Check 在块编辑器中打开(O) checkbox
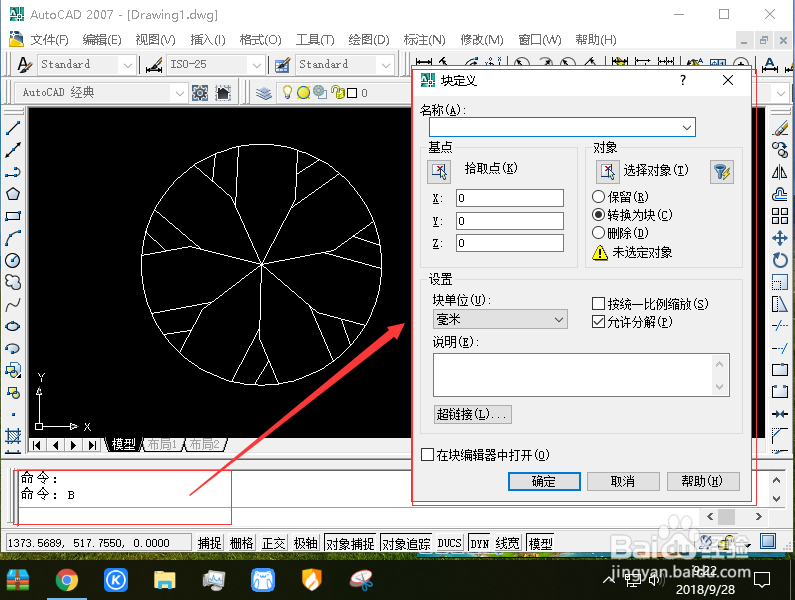Image resolution: width=795 pixels, height=600 pixels. [x=427, y=454]
